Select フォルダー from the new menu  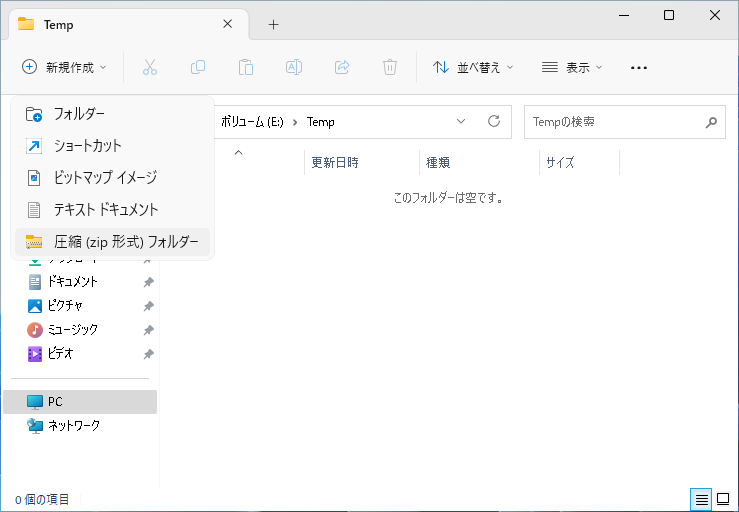79,113
